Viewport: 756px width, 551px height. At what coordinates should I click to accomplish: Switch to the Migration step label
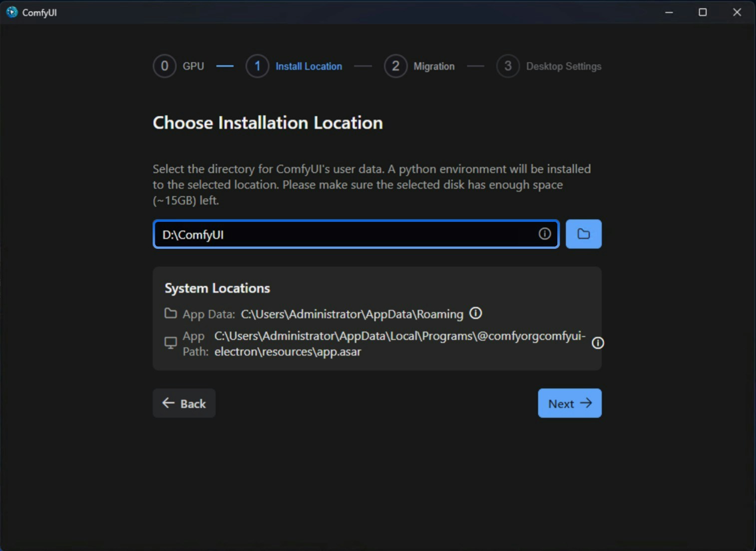tap(434, 66)
